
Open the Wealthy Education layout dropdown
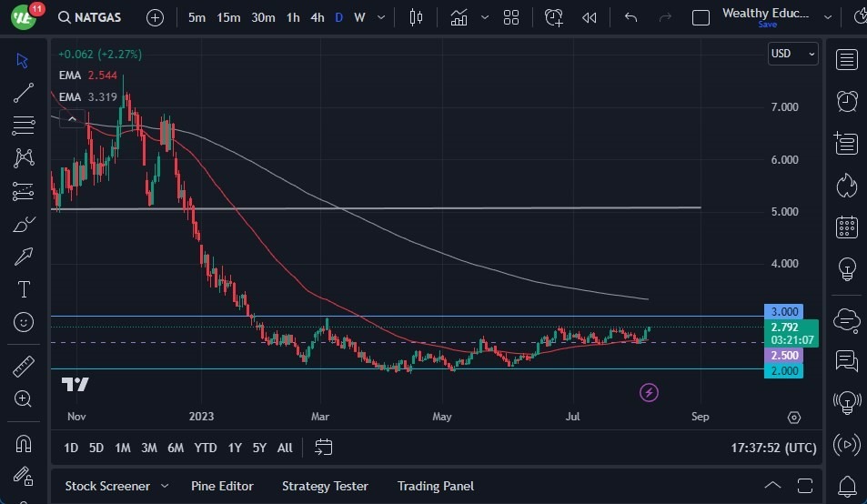click(x=827, y=17)
